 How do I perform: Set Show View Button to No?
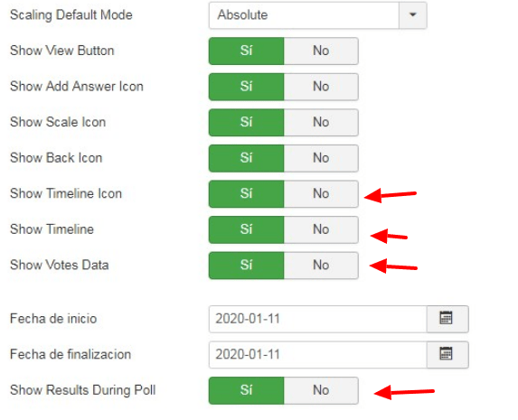click(321, 51)
